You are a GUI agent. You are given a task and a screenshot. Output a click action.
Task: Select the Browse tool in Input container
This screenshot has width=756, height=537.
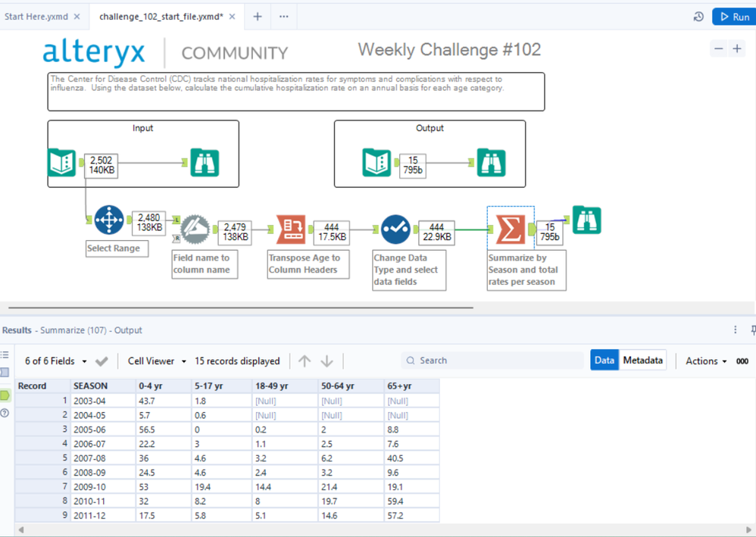pyautogui.click(x=205, y=162)
